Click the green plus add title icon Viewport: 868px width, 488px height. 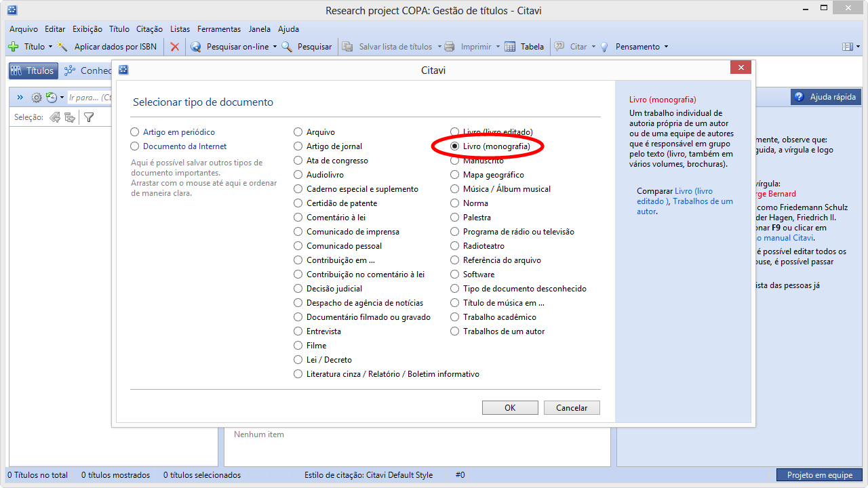pyautogui.click(x=14, y=47)
